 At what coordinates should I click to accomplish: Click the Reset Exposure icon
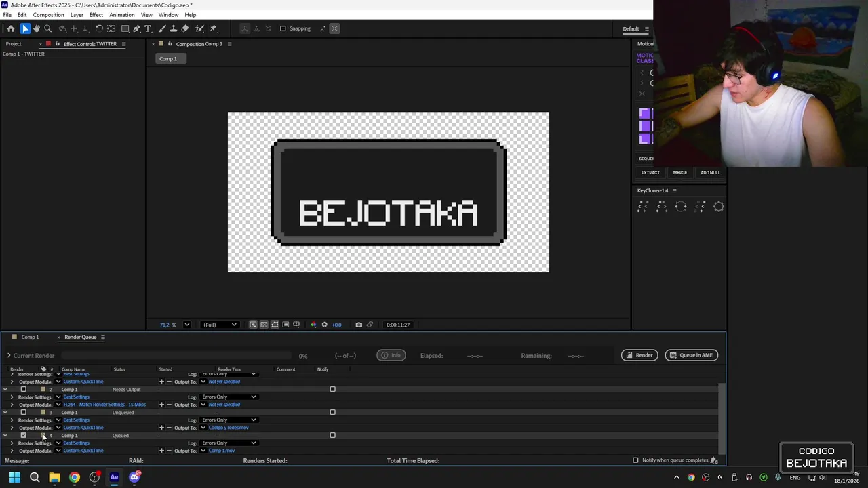click(324, 325)
